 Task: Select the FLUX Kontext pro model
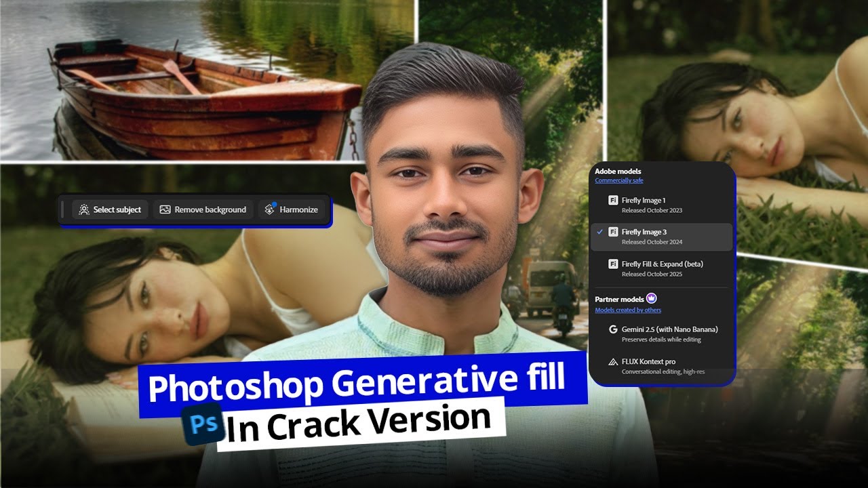[662, 366]
